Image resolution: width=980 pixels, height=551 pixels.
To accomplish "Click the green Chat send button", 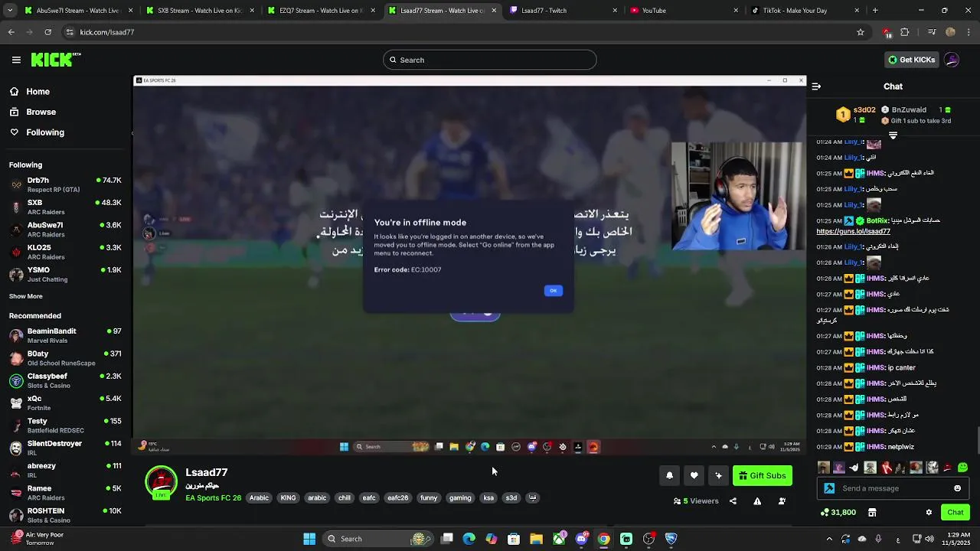I will pyautogui.click(x=955, y=512).
